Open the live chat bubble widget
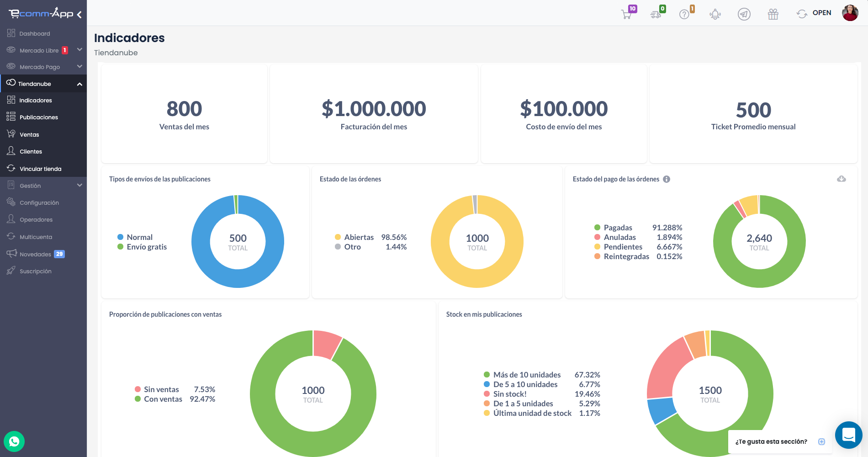The height and width of the screenshot is (457, 868). (849, 435)
